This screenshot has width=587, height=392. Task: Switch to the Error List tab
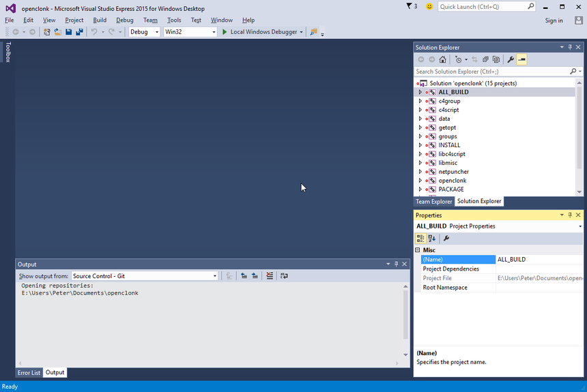click(x=29, y=372)
